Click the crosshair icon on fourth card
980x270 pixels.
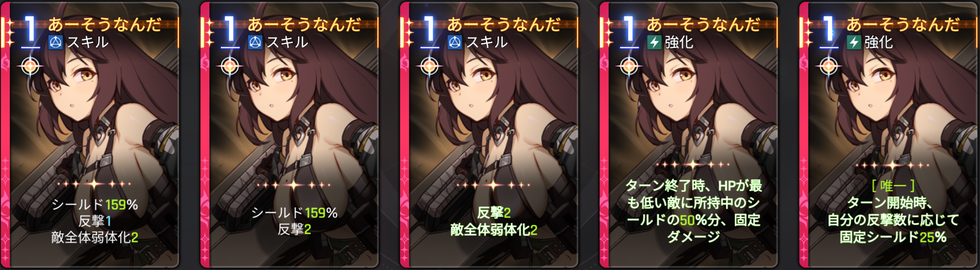click(629, 67)
